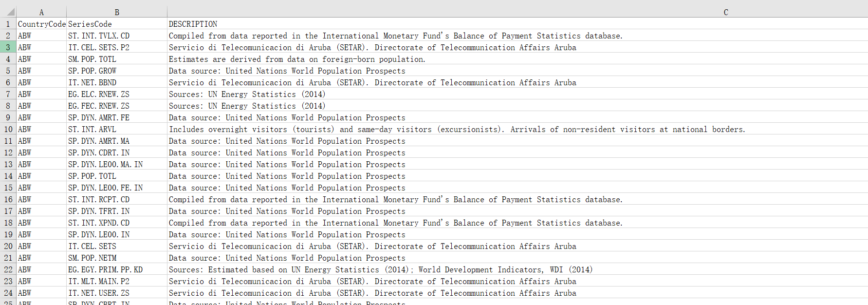Click the SM.POP.TOTL series code cell
Screen dimensions: 868x305
tap(92, 59)
